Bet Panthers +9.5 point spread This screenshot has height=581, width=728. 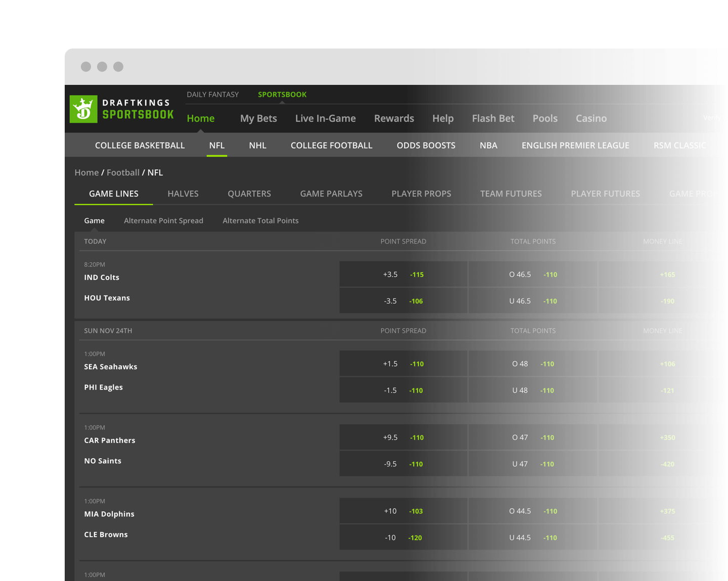pos(403,438)
